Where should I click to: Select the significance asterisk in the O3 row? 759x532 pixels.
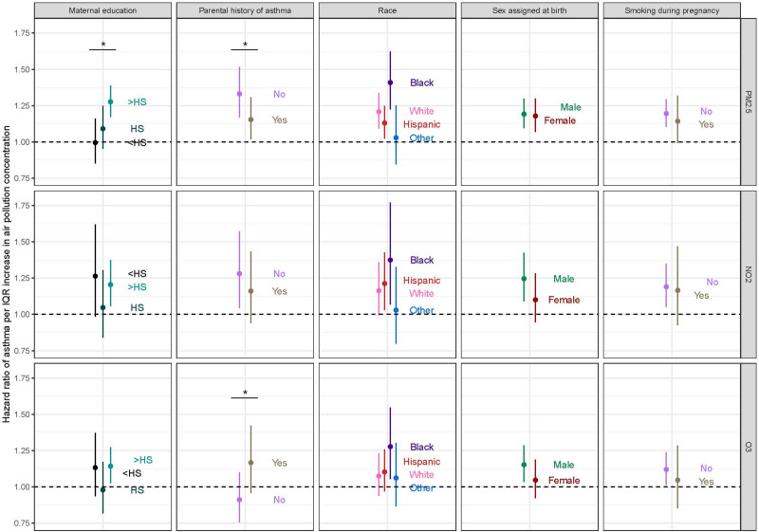tap(245, 394)
